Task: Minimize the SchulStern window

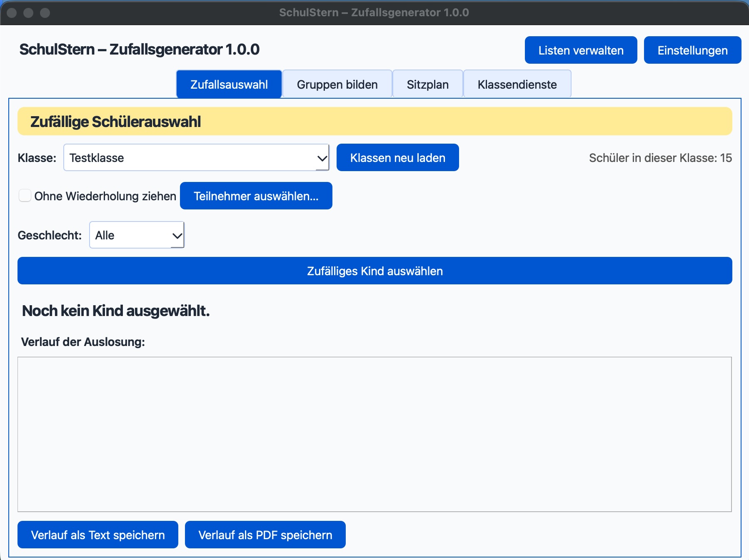Action: click(28, 12)
